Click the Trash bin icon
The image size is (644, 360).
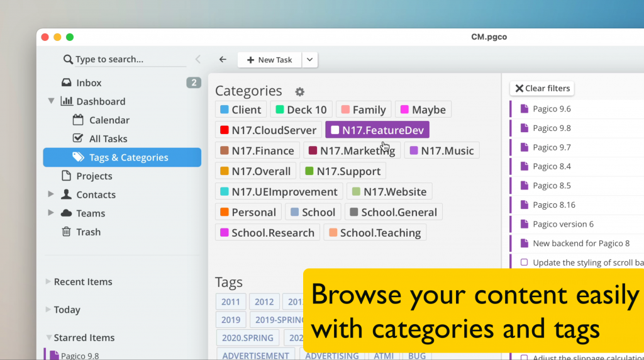(x=66, y=232)
